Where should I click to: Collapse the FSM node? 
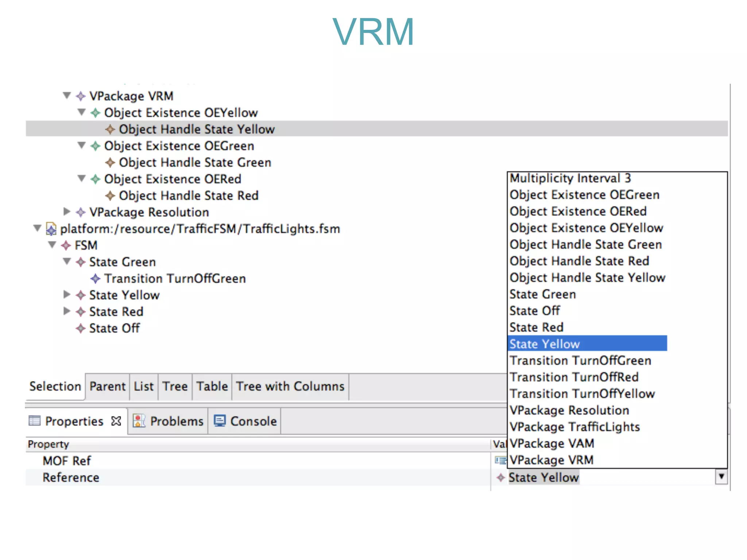tap(52, 245)
